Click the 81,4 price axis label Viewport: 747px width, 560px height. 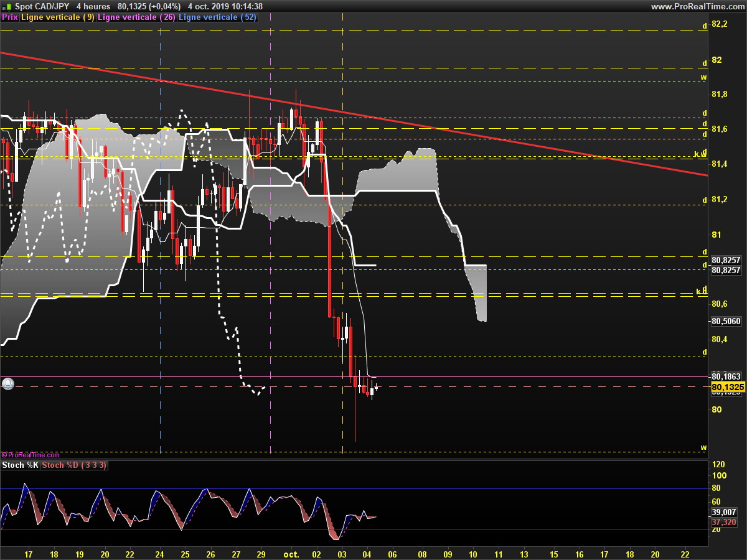click(719, 164)
